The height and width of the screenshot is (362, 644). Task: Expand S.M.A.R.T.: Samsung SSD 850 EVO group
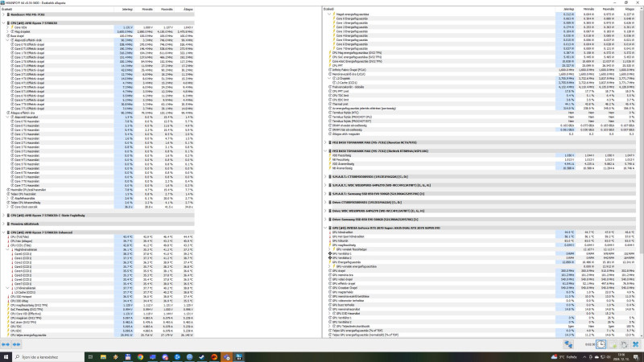[x=325, y=194]
